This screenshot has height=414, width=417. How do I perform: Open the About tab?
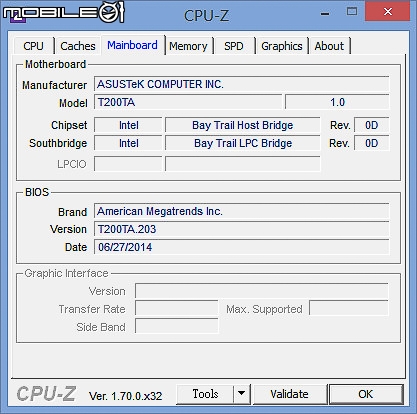[x=329, y=46]
